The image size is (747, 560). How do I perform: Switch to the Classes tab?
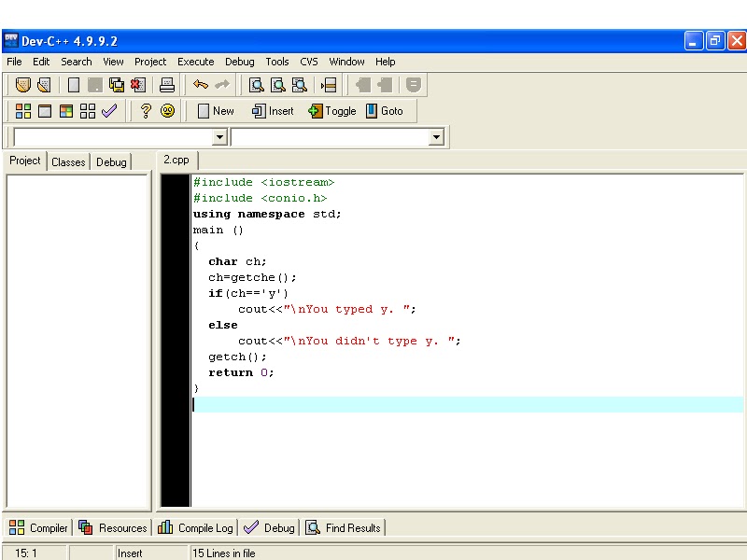pos(68,161)
